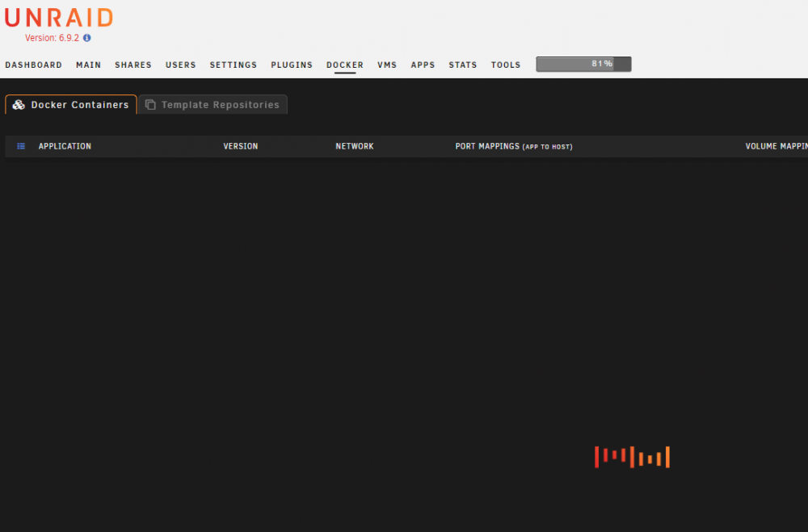Open the Tools menu

coord(506,65)
